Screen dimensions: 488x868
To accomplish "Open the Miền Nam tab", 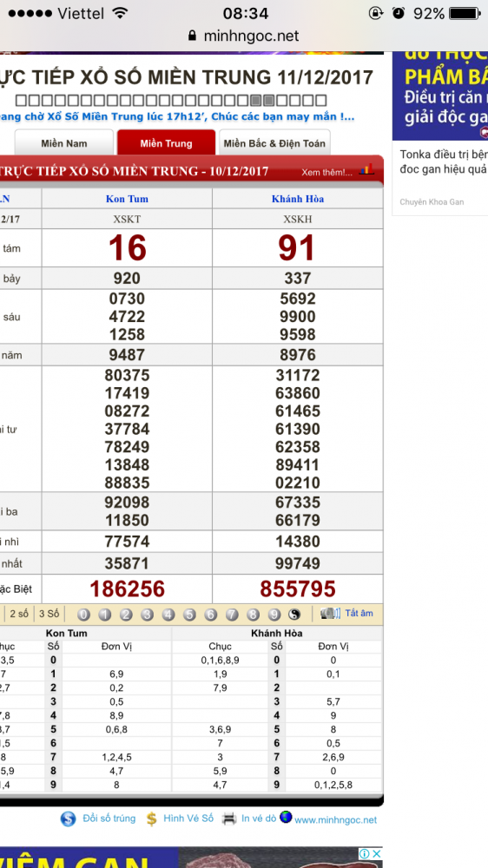I will click(64, 143).
